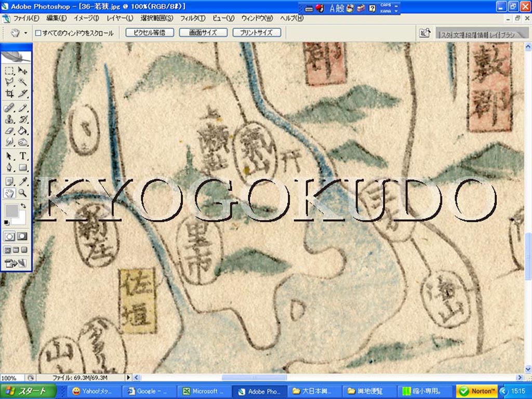532x399 pixels.
Task: Select the History Brush tool
Action: [22, 119]
